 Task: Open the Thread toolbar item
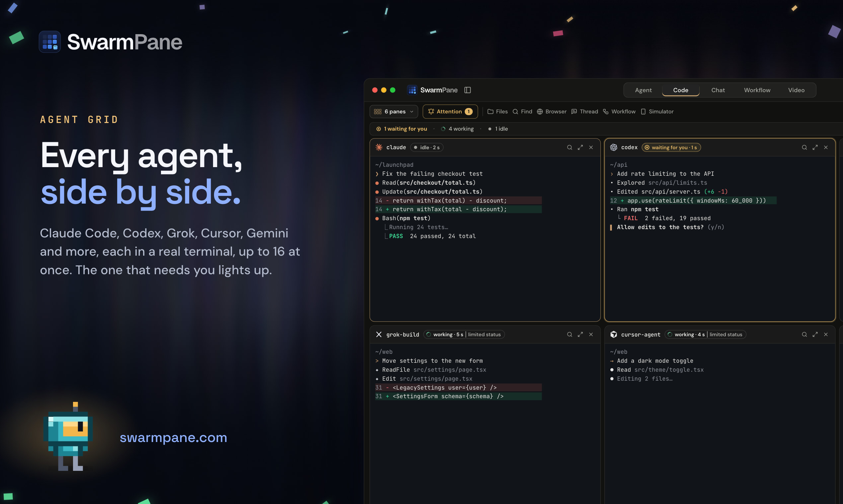(584, 111)
